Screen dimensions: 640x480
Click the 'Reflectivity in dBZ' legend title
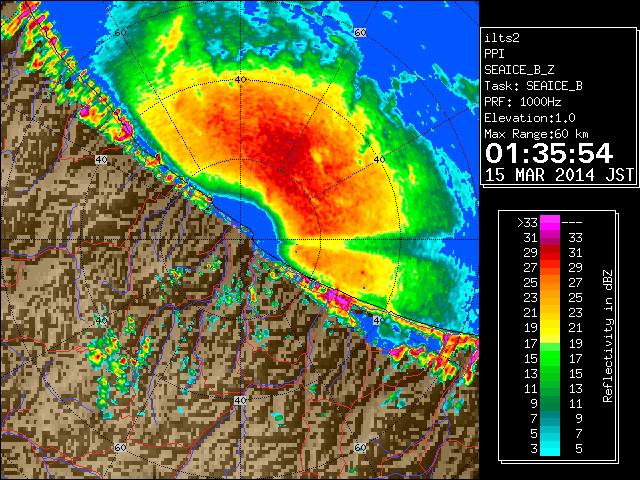(x=607, y=336)
